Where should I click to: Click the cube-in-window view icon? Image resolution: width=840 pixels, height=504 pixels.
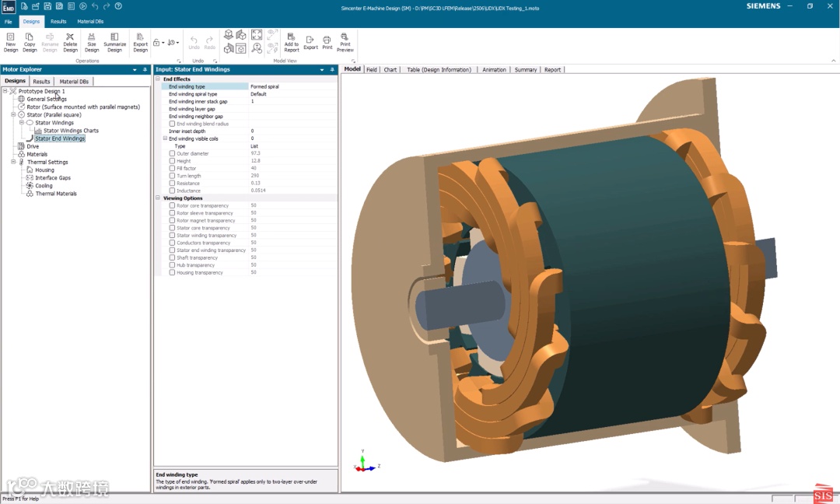tap(241, 48)
